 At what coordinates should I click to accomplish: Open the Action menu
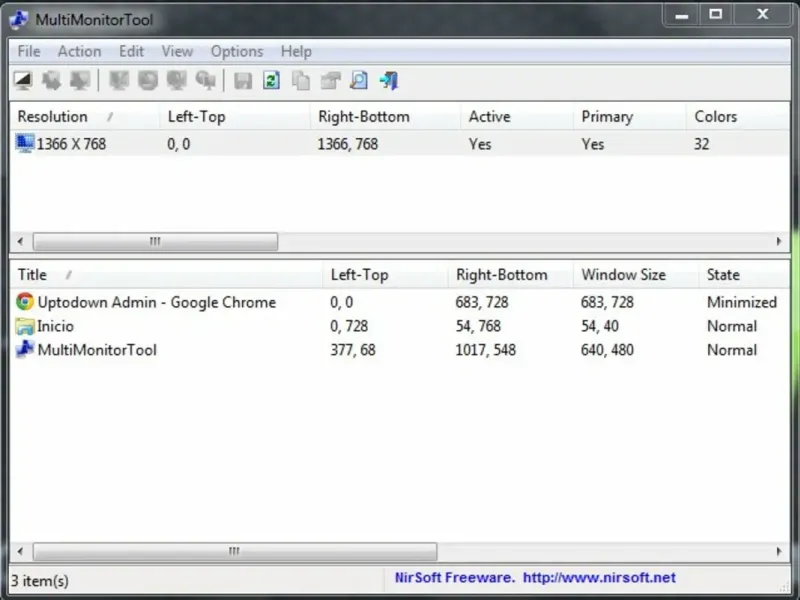[x=79, y=52]
